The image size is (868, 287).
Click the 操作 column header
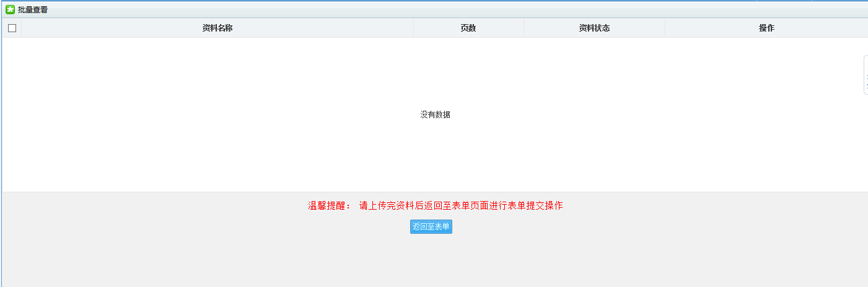point(766,28)
